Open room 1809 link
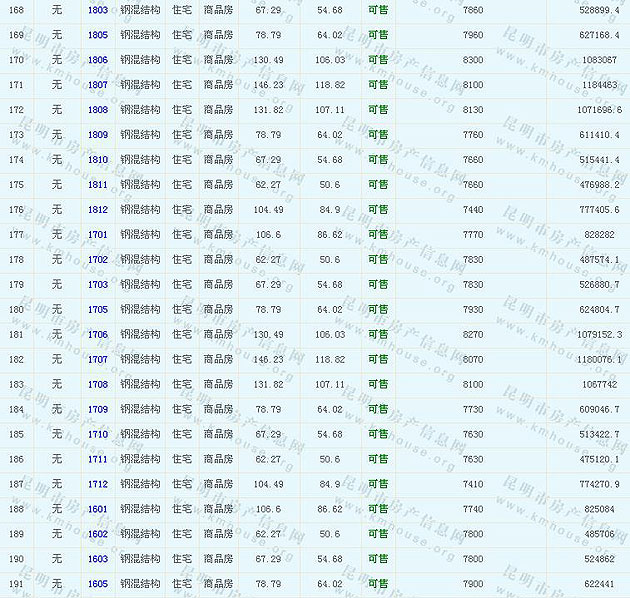630x598 pixels. (x=97, y=135)
